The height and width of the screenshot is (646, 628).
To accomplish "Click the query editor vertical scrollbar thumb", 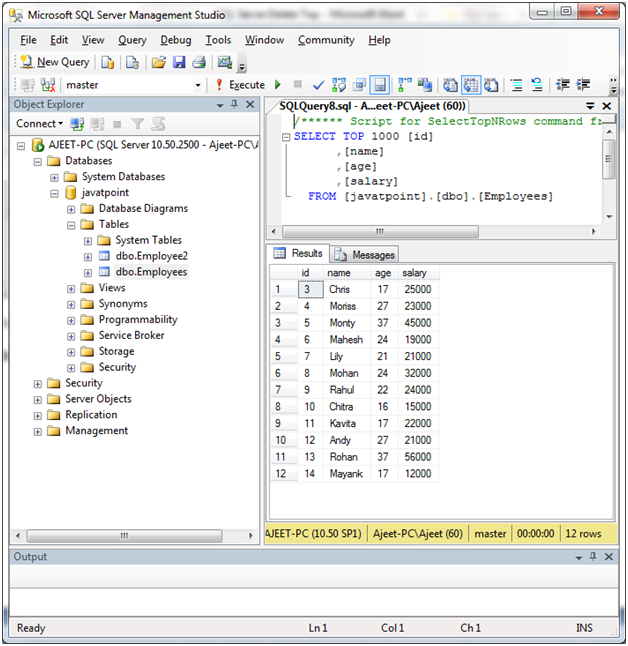I will pyautogui.click(x=609, y=159).
